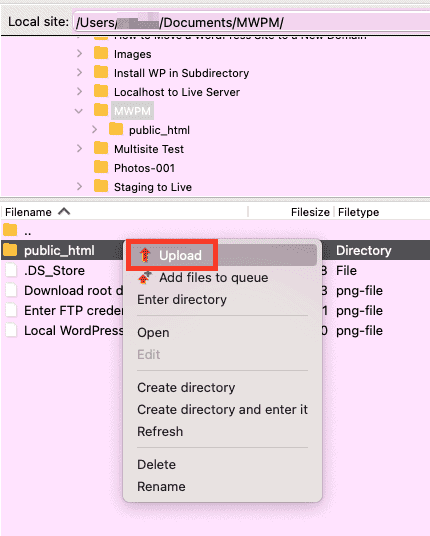430x536 pixels.
Task: Select Install WP in Subdirectory tree item
Action: (x=182, y=73)
